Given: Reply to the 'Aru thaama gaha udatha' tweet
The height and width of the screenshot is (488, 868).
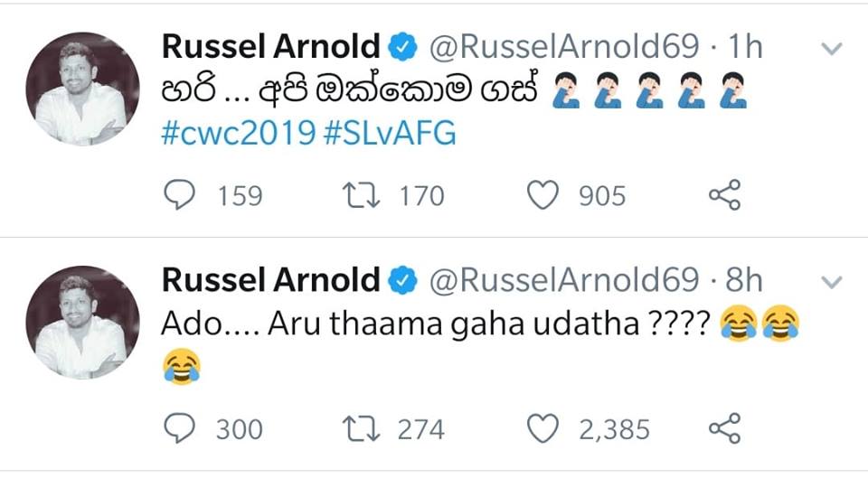Looking at the screenshot, I should click(x=179, y=428).
